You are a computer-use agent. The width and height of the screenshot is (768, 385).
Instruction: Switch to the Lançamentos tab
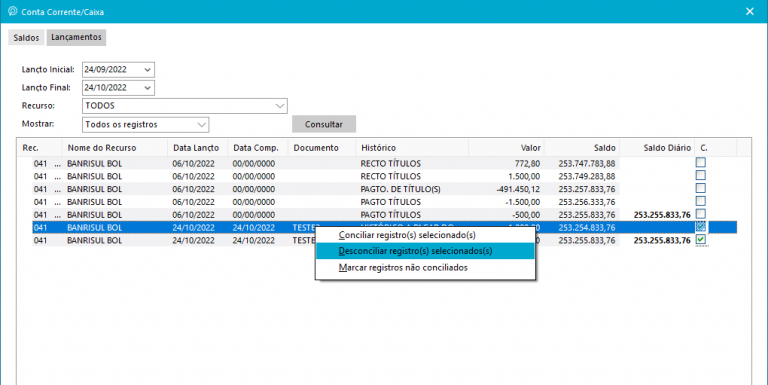pyautogui.click(x=76, y=37)
